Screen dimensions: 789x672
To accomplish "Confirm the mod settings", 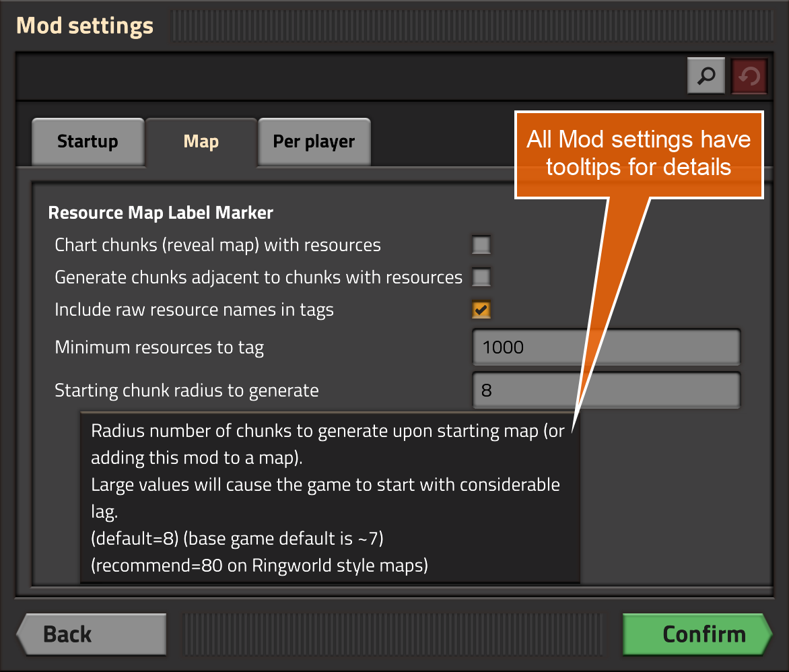I will coord(697,634).
